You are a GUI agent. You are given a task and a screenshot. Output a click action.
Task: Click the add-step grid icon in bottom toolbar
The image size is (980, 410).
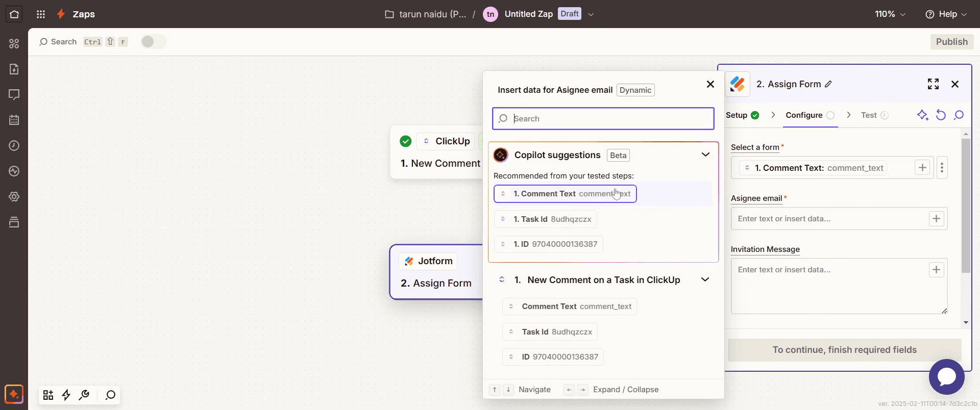pyautogui.click(x=48, y=395)
